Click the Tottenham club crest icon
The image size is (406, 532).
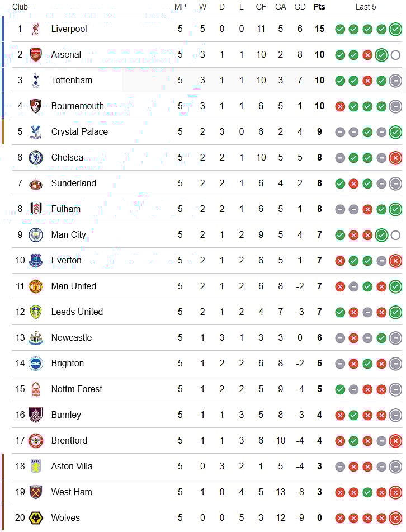[36, 81]
